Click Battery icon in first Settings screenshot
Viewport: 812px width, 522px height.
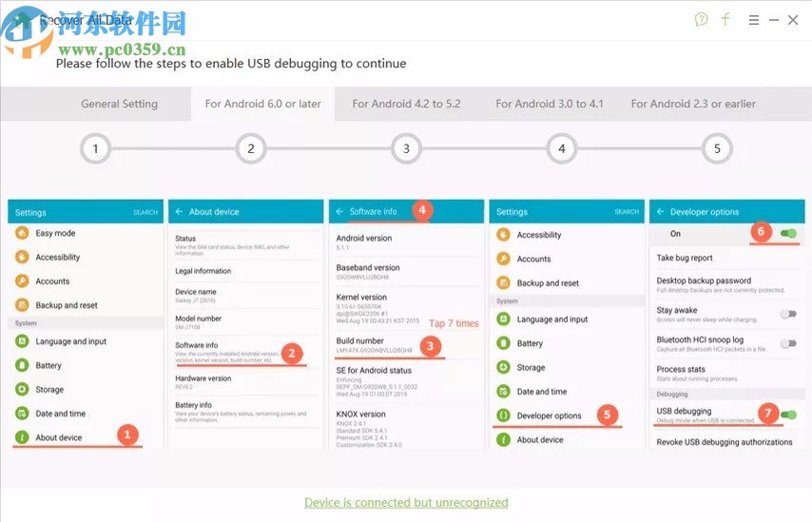click(x=22, y=365)
